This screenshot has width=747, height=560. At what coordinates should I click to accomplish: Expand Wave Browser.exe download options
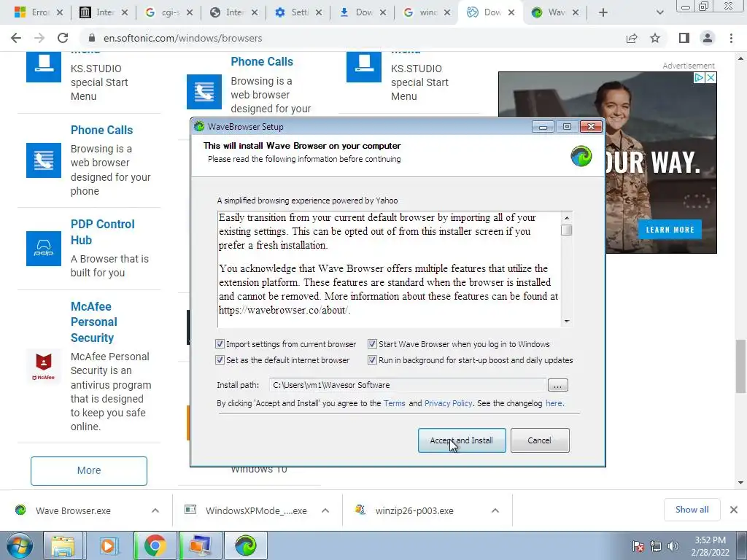(x=155, y=510)
